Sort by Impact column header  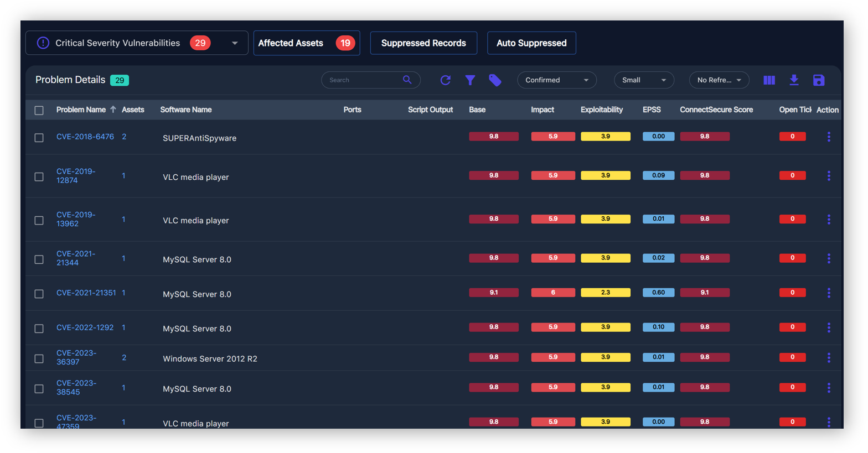[x=542, y=110]
